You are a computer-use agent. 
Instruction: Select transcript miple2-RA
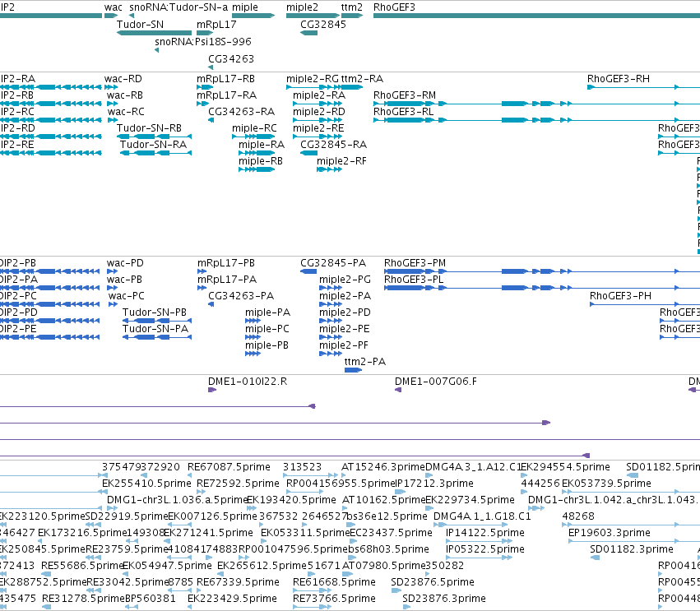click(319, 95)
